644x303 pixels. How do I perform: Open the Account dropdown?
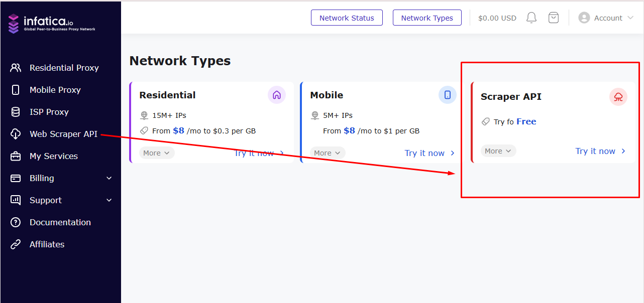click(607, 18)
